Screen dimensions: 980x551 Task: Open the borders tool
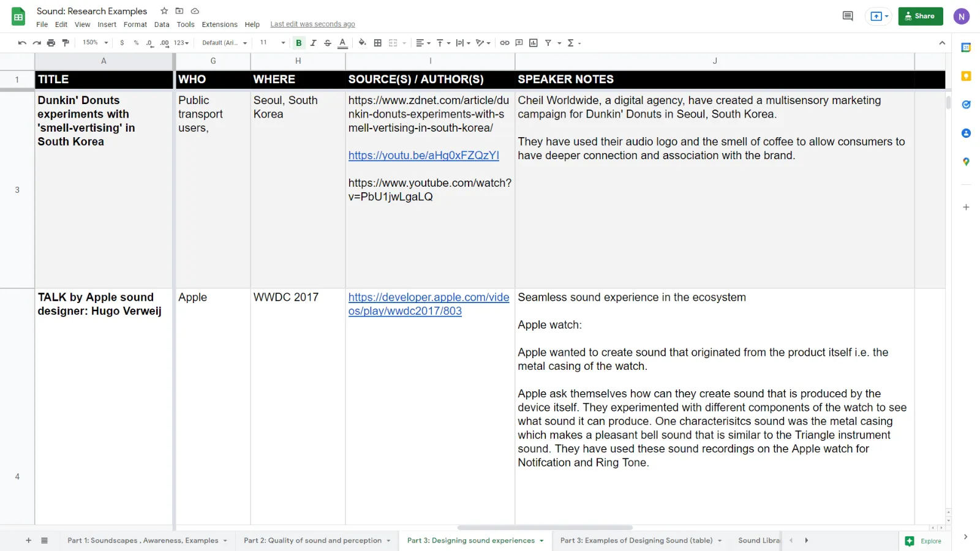point(378,43)
